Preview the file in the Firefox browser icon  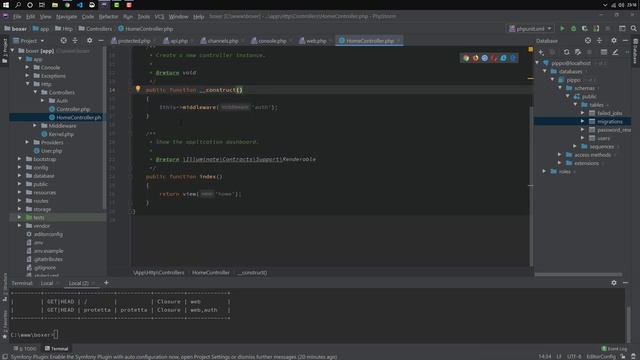point(476,58)
